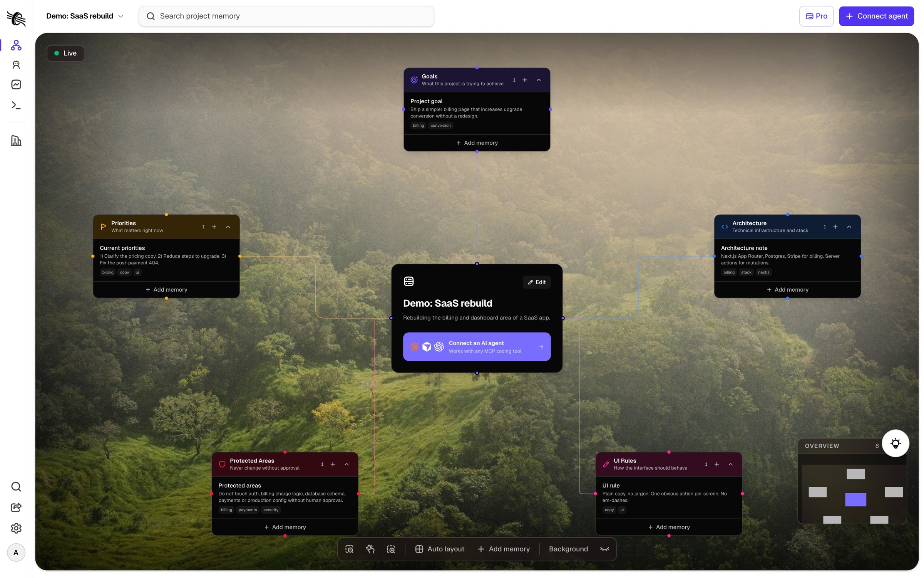924x578 pixels.
Task: Select Auto layout in the bottom toolbar
Action: (440, 549)
